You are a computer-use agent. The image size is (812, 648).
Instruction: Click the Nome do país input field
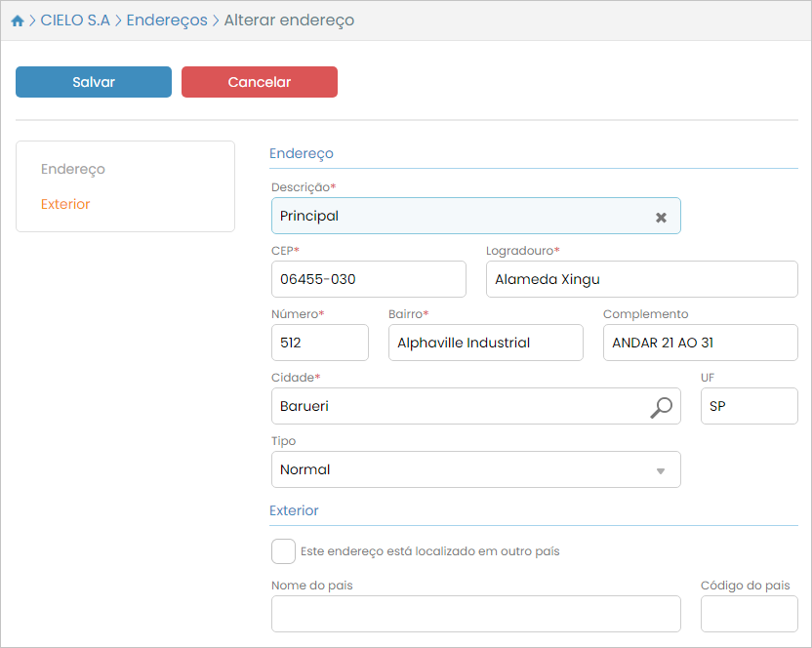(475, 614)
